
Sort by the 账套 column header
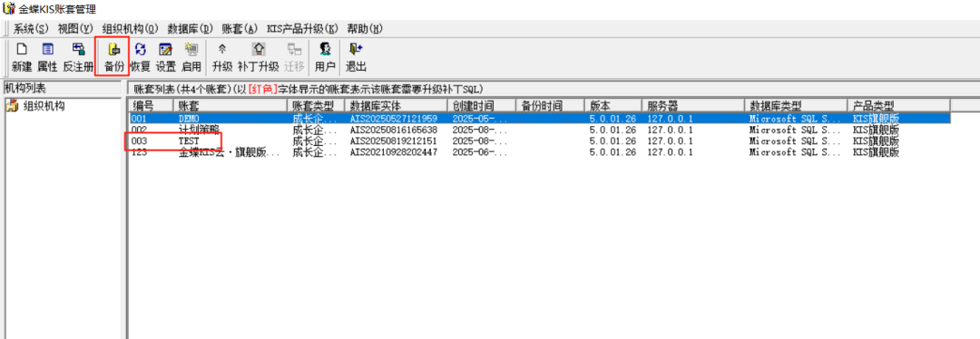click(230, 105)
